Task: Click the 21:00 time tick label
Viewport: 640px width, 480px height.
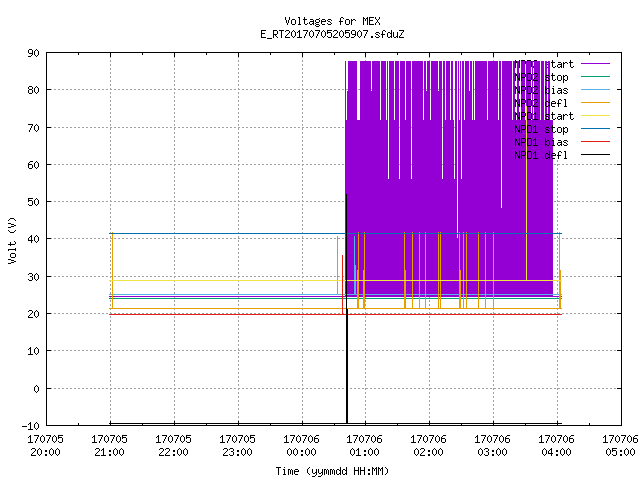Action: click(x=109, y=452)
